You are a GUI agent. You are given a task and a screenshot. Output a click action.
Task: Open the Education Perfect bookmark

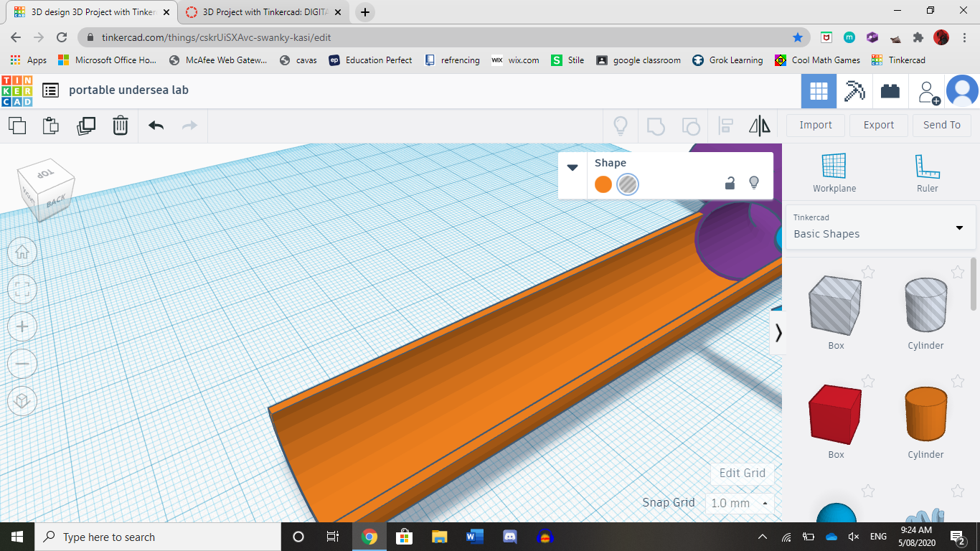371,60
